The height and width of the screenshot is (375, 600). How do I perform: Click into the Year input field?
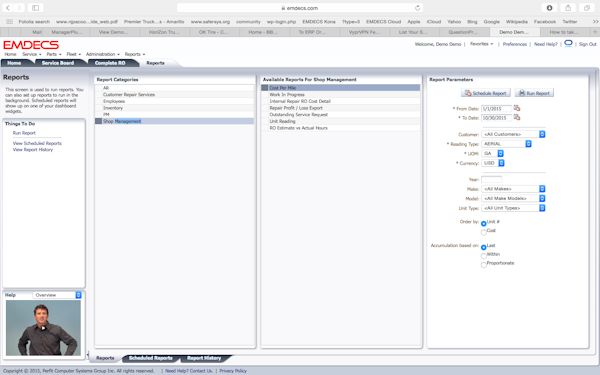[491, 179]
